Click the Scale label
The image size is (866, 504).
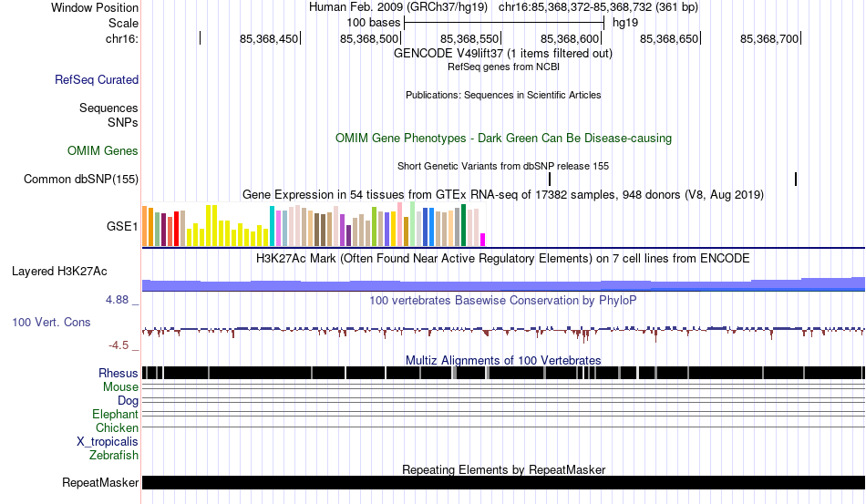point(123,23)
